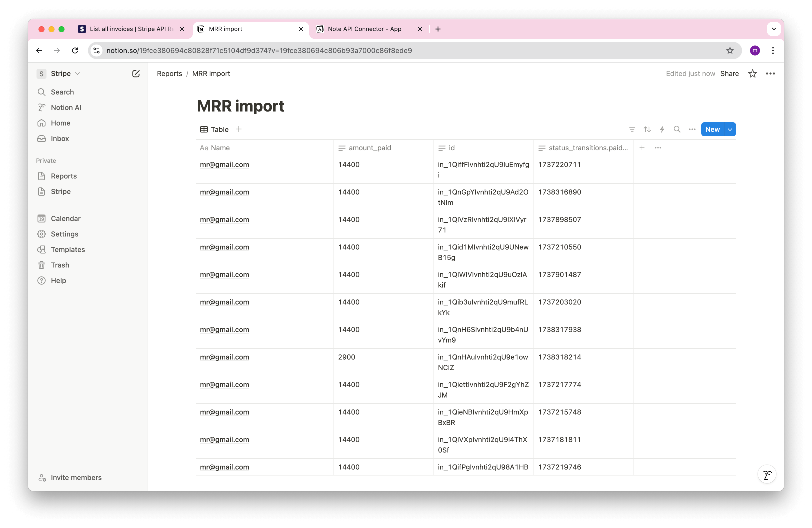Click the amount_paid column header

pos(383,148)
